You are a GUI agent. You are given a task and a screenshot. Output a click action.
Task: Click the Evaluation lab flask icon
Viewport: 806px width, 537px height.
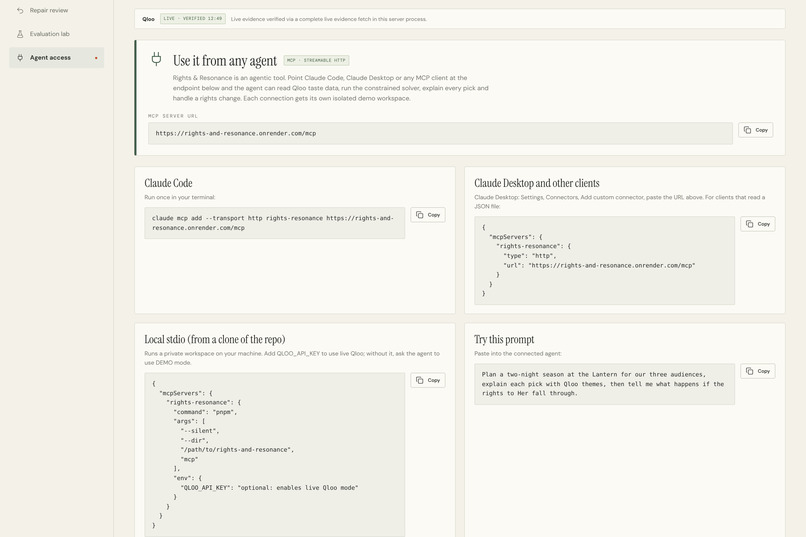pyautogui.click(x=20, y=34)
